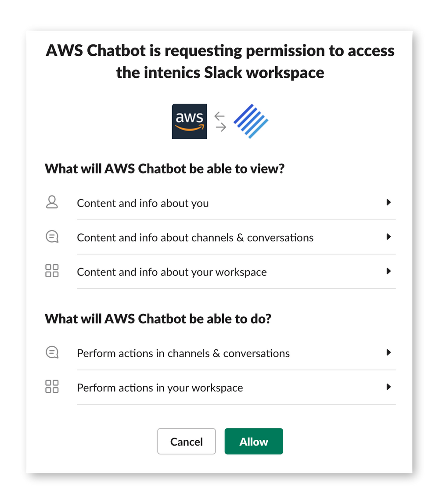Screen dimensions: 439x504
Task: Expand Perform actions in your workspace
Action: (389, 387)
